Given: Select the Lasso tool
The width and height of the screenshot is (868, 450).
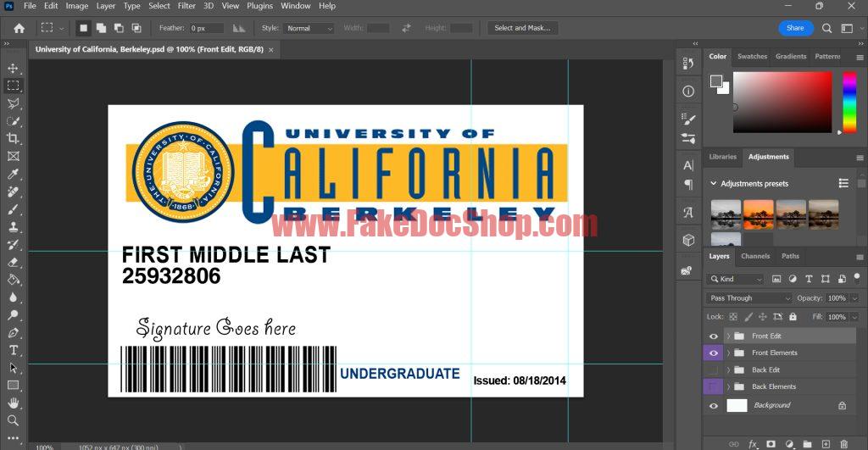Looking at the screenshot, I should pos(13,103).
